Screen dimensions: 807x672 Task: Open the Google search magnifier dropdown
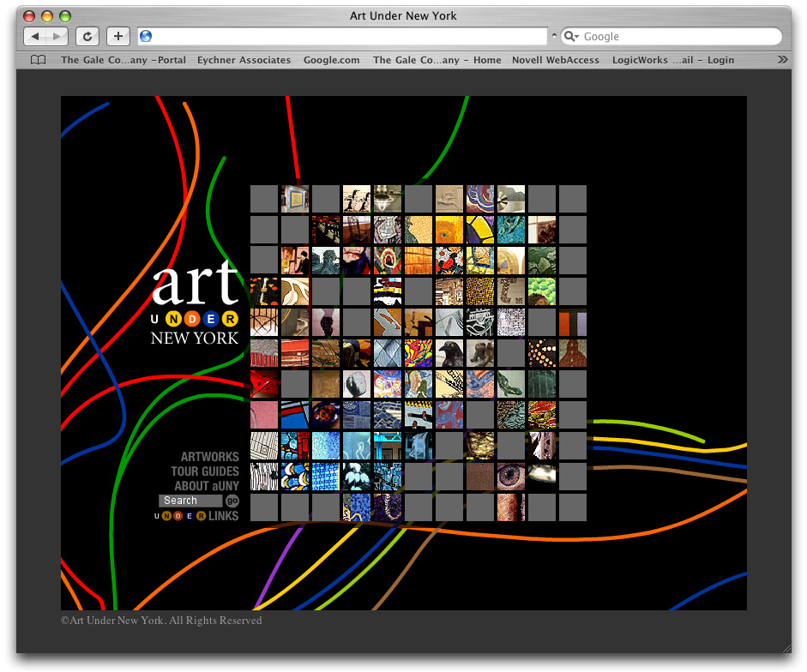point(571,36)
